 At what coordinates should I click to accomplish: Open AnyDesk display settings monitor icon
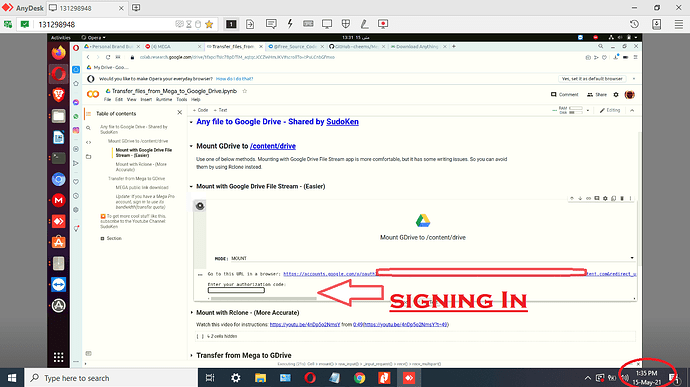click(327, 24)
